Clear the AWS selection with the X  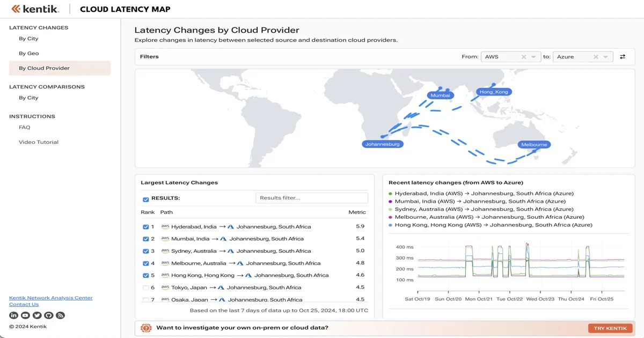[x=524, y=57]
